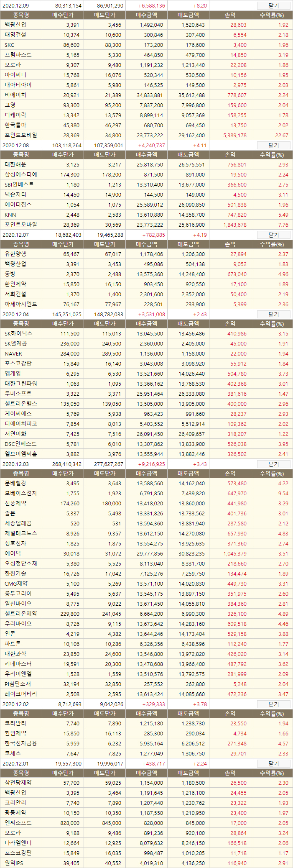Select 엠게임 stock name
Viewport: 293px width, 868px height.
13,374
